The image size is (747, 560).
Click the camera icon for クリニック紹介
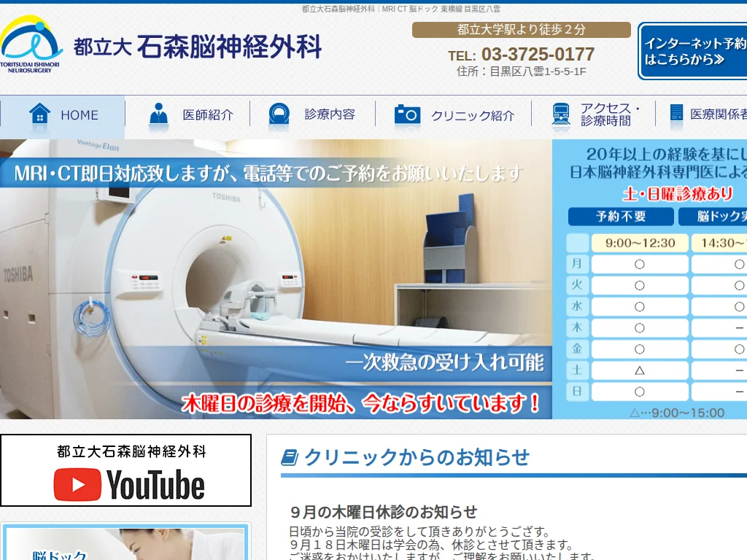407,114
